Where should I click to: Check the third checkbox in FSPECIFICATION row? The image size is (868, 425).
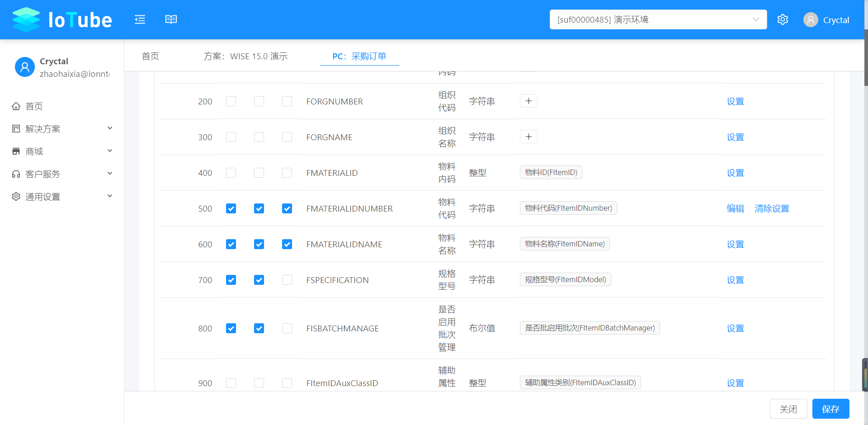tap(287, 280)
